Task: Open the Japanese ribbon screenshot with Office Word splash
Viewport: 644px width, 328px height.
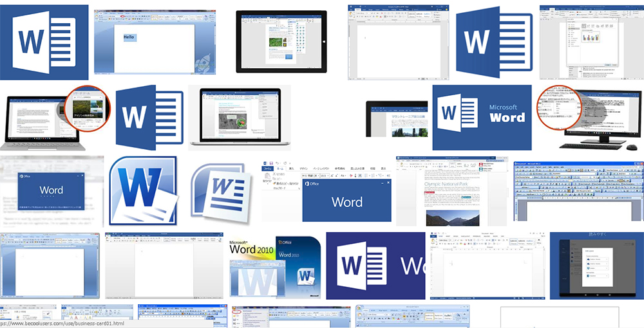Action: pyautogui.click(x=327, y=191)
